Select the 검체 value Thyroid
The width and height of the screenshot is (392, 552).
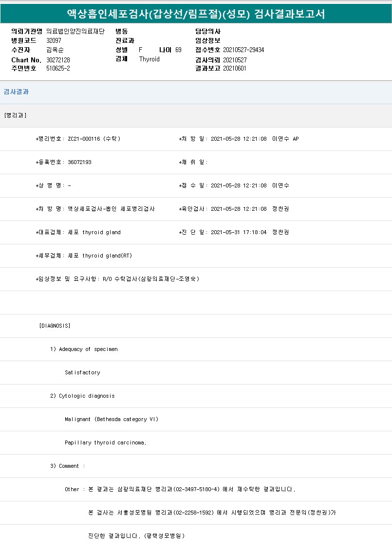tap(149, 59)
